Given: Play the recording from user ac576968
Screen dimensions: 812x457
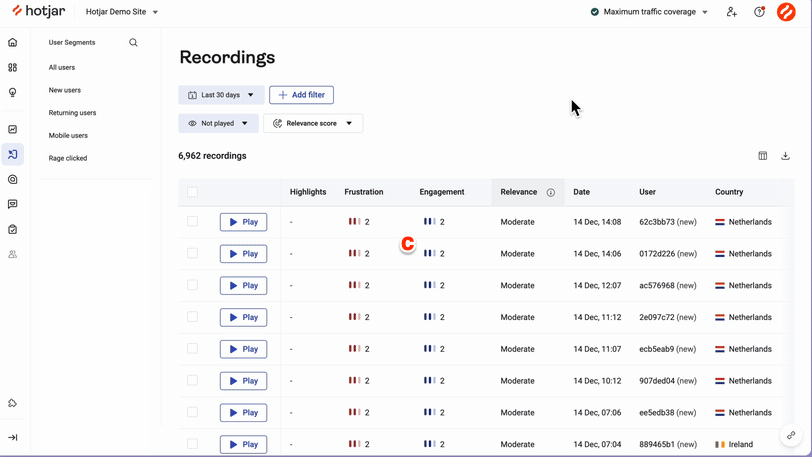Looking at the screenshot, I should click(x=243, y=286).
